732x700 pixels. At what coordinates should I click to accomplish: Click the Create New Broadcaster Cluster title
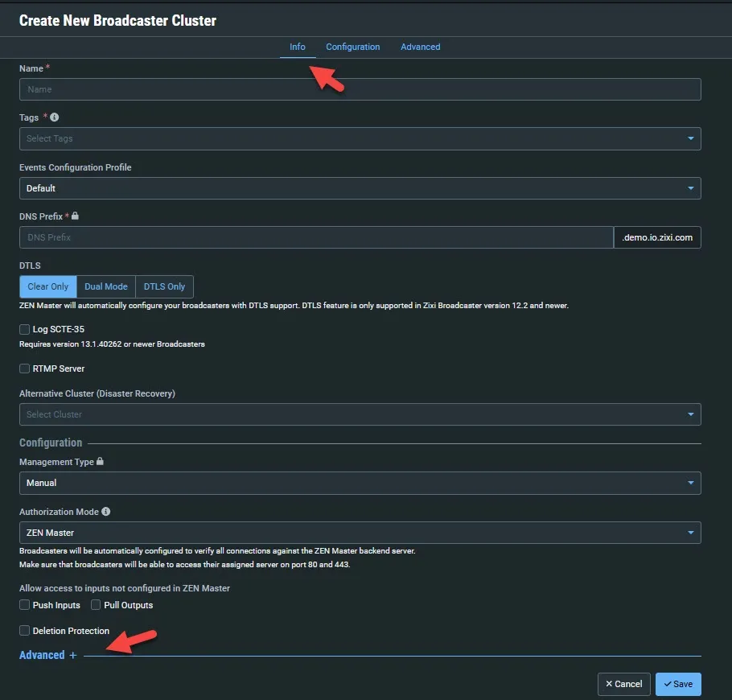(117, 21)
